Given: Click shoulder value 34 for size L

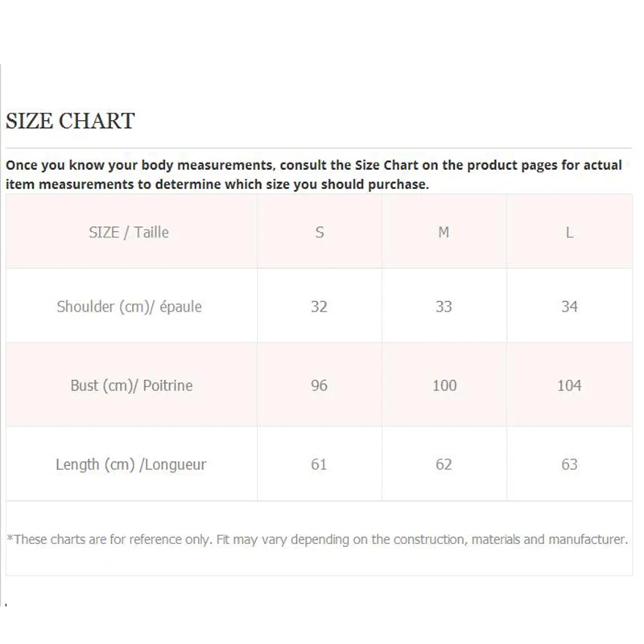Looking at the screenshot, I should coord(569,307).
